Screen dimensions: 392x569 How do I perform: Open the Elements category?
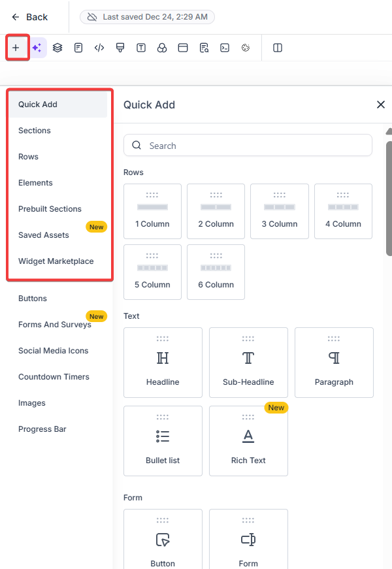35,183
